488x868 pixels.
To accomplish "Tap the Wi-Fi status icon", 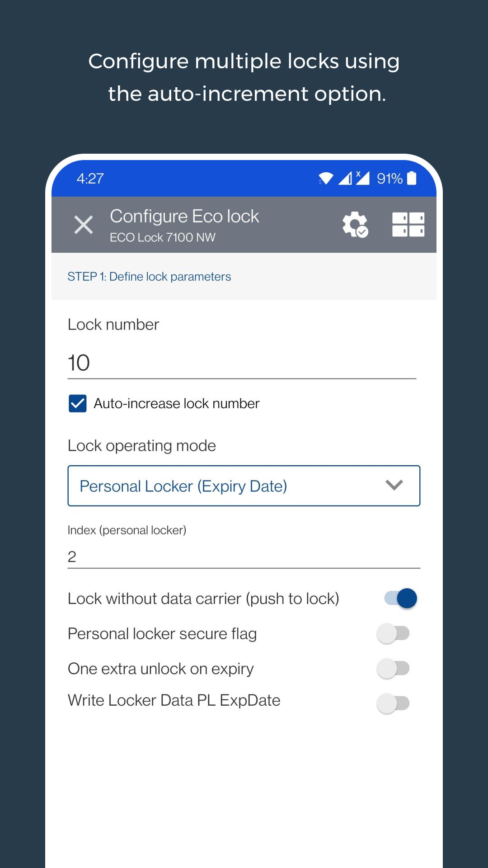I will (325, 178).
